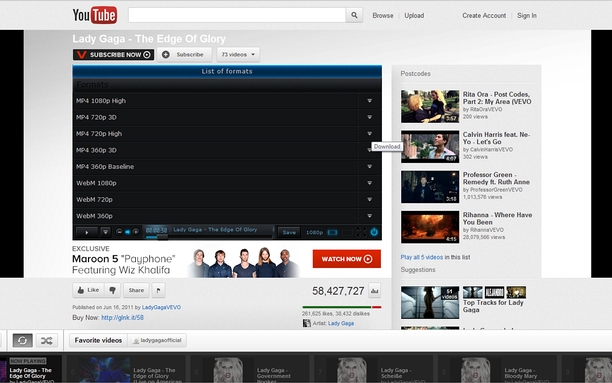612x383 pixels.
Task: Open Calvin Harris Let's Go video thumbnail
Action: click(x=430, y=146)
